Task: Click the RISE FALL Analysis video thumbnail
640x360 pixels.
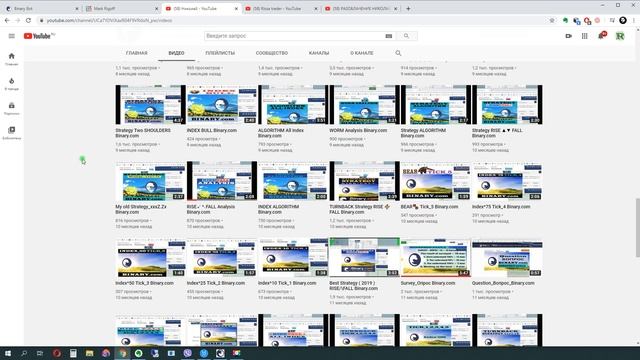Action: pos(222,181)
